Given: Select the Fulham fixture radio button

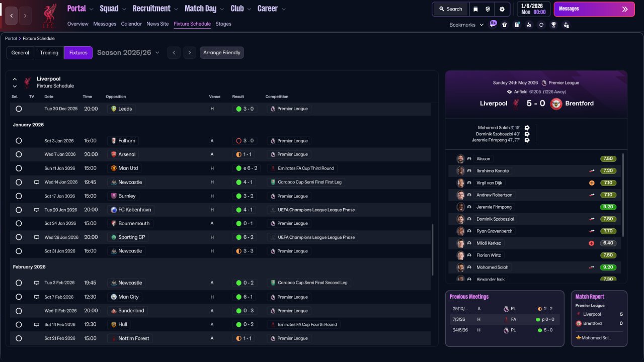Looking at the screenshot, I should tap(19, 141).
